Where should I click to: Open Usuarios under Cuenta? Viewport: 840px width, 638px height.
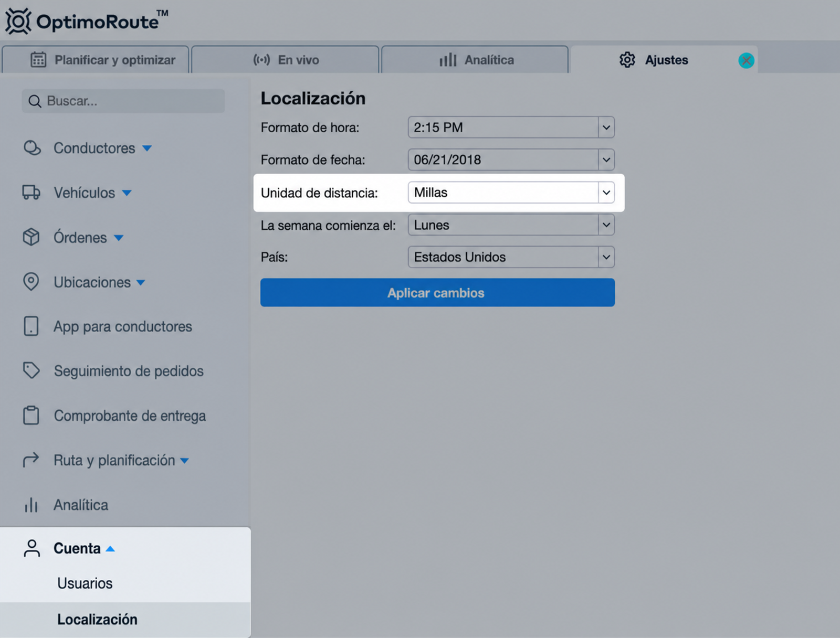[85, 583]
